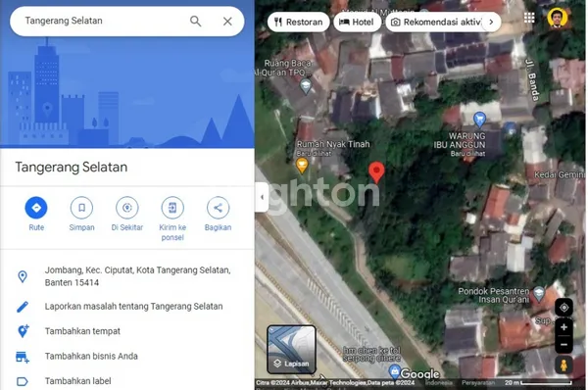Viewport: 588px width, 390px height.
Task: Select Rumah Nyak Tinah restaurant marker
Action: click(302, 166)
